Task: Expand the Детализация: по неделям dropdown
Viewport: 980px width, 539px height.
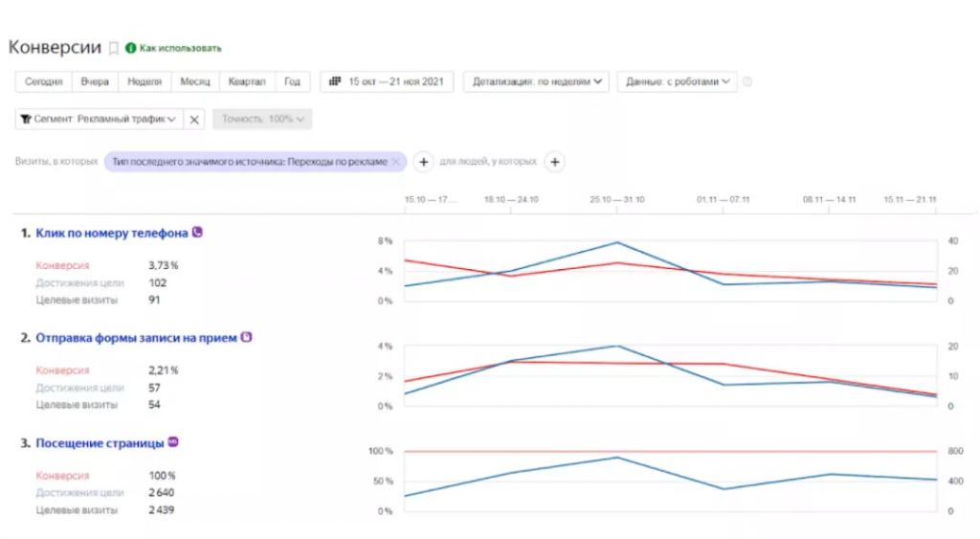Action: pos(536,82)
